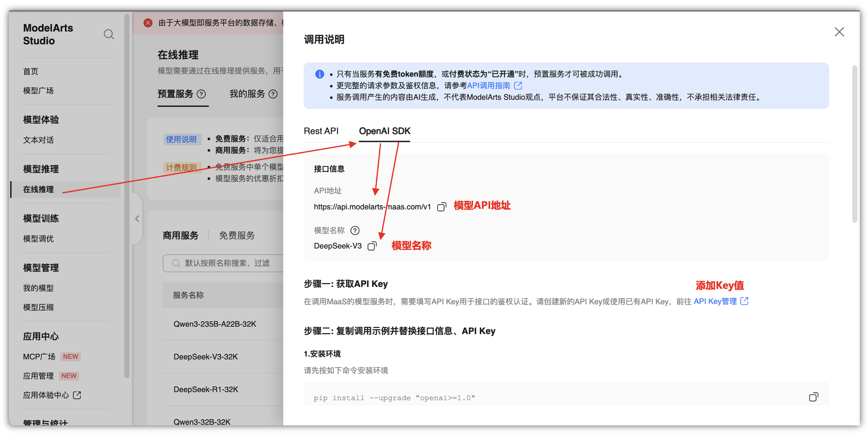Viewport: 868px width, 437px height.
Task: Dismiss the red error notification icon
Action: [x=148, y=23]
